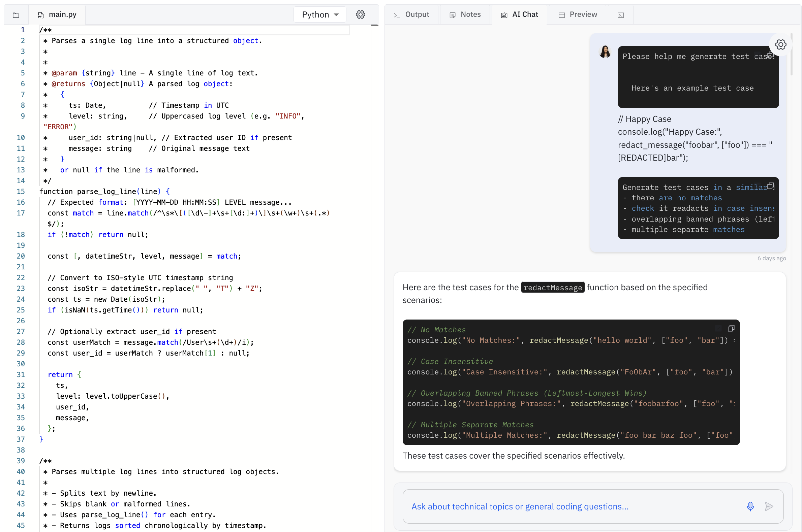
Task: Open the file explorer folder icon
Action: tap(16, 15)
